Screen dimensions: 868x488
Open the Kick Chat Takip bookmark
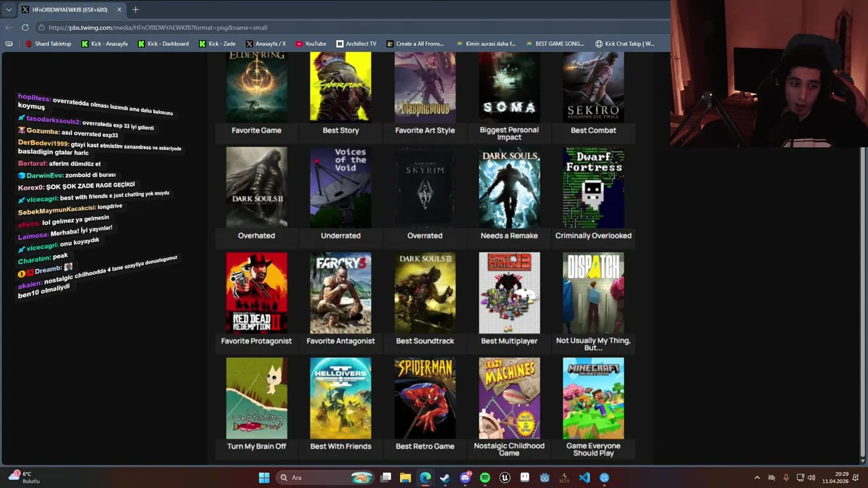(x=625, y=43)
